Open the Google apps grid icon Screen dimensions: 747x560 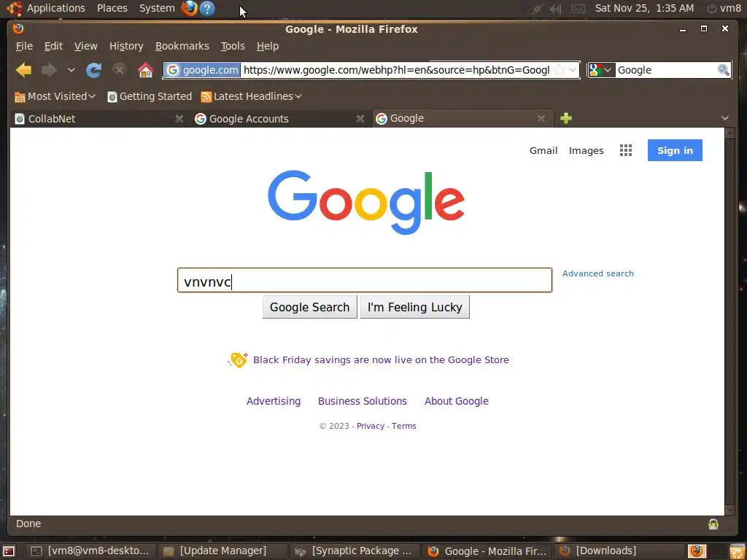tap(625, 150)
